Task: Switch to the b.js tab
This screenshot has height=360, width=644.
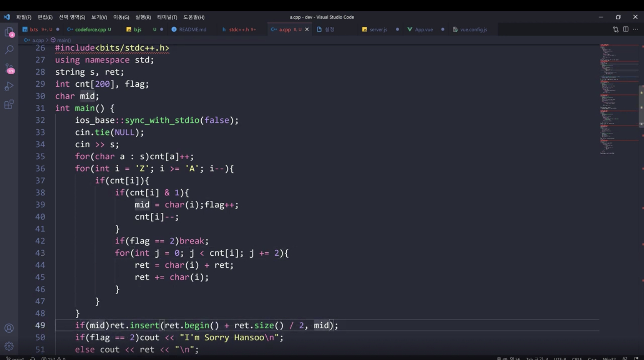Action: click(144, 29)
